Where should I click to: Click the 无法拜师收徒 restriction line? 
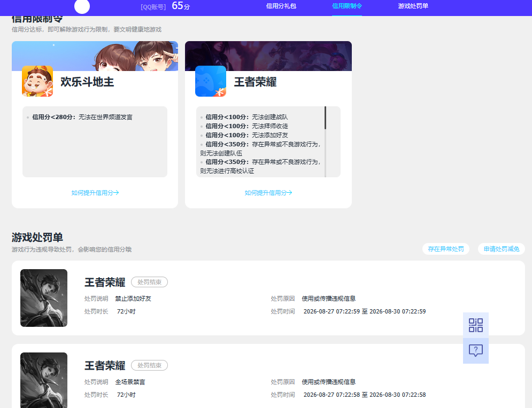tap(246, 126)
